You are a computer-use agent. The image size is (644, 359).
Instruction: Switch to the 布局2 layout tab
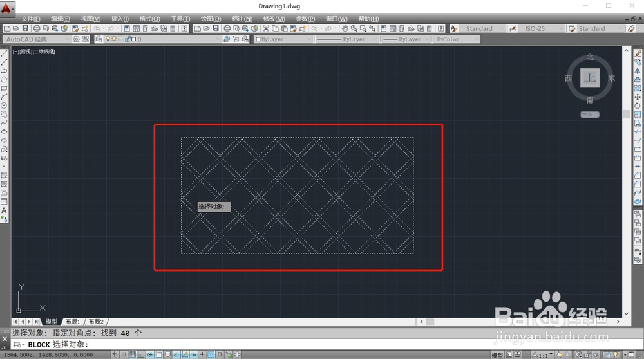(x=96, y=322)
